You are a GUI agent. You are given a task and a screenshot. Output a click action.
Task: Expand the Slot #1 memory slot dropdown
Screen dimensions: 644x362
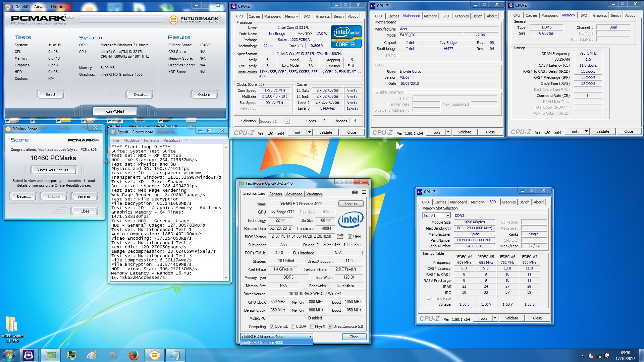(448, 216)
